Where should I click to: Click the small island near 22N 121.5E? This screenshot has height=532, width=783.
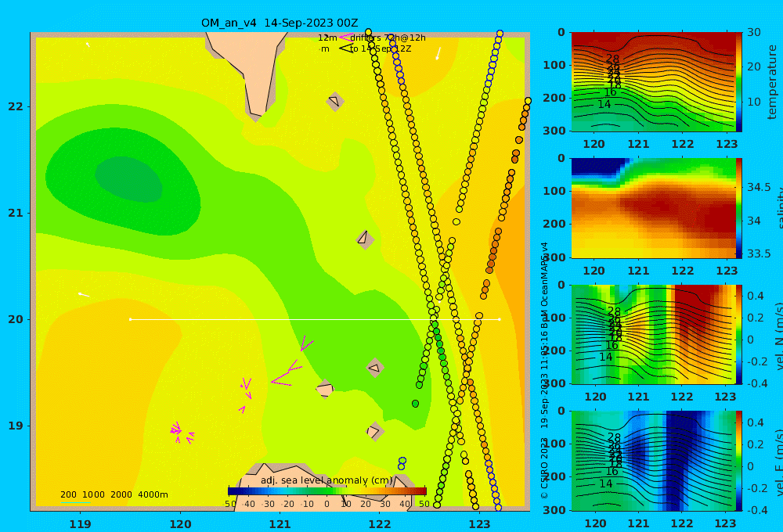coord(334,101)
